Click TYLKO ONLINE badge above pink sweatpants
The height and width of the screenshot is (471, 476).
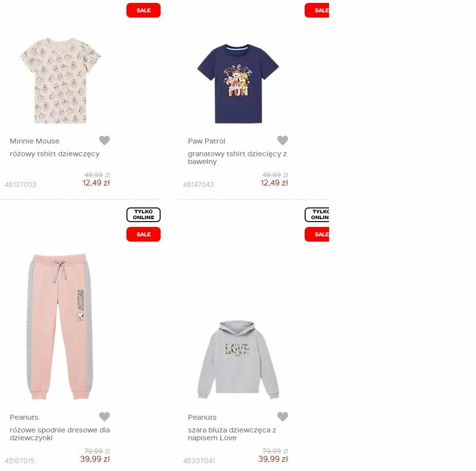coord(144,215)
